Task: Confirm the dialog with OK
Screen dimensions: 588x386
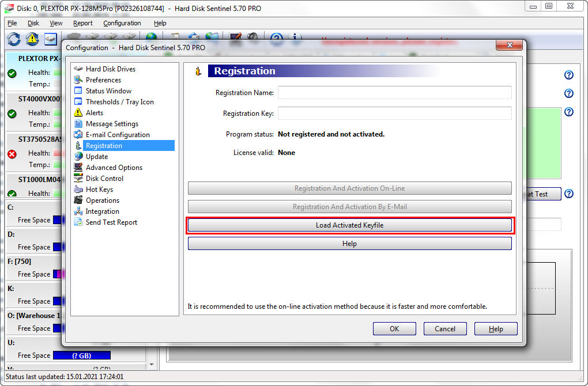Action: pyautogui.click(x=394, y=328)
